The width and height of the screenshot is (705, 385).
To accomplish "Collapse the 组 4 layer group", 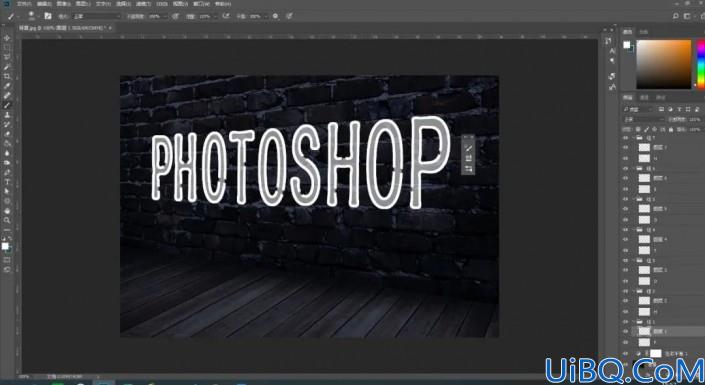I will (x=634, y=229).
